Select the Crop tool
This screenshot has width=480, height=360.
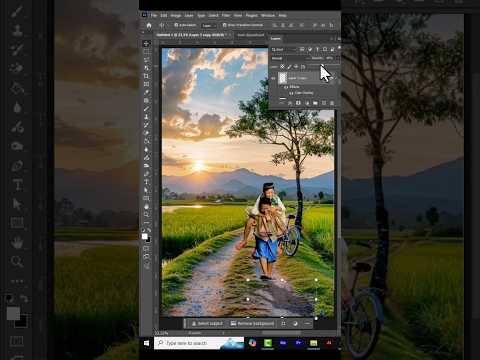(146, 76)
